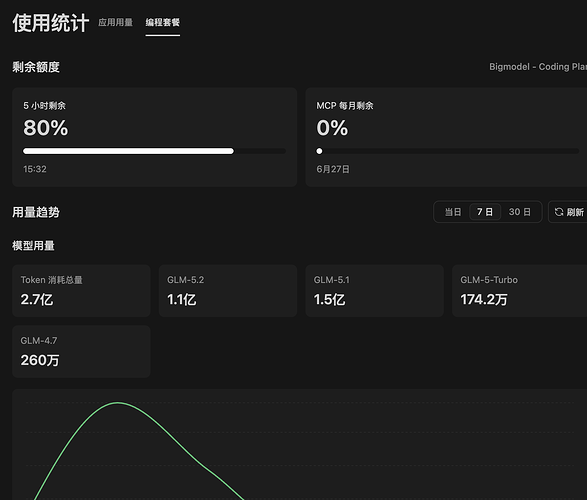Click the 模型用量 heading

pyautogui.click(x=33, y=246)
